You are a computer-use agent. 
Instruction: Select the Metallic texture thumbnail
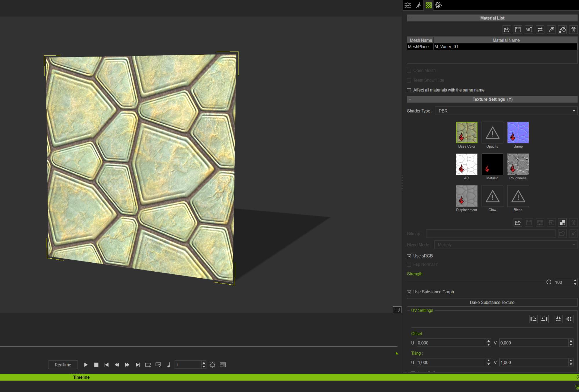coord(492,164)
